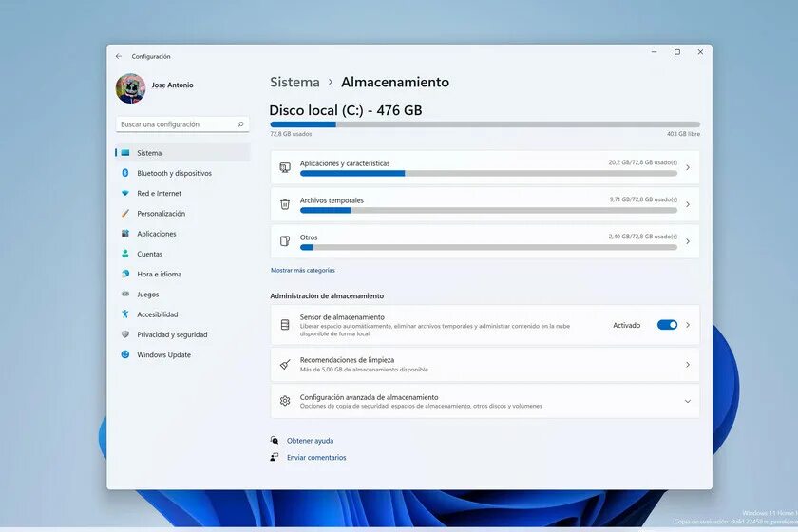
Task: Click the Recomendaciones de limpieza broom icon
Action: [x=285, y=365]
